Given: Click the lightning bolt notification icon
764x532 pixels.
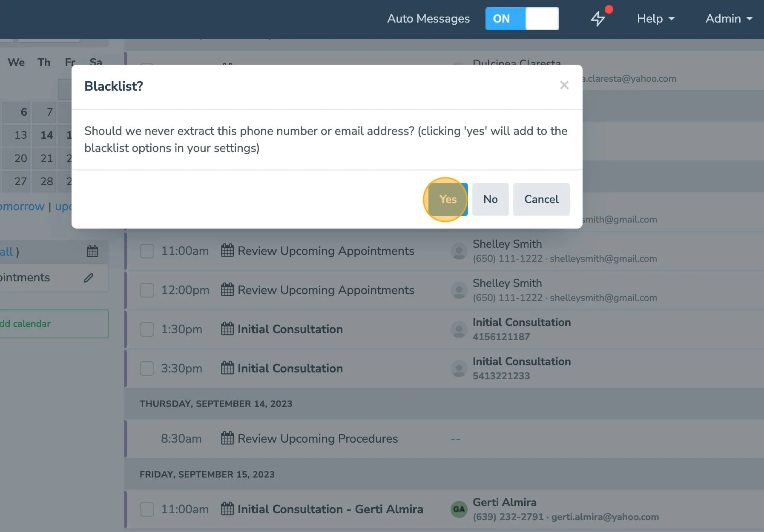Looking at the screenshot, I should [598, 19].
